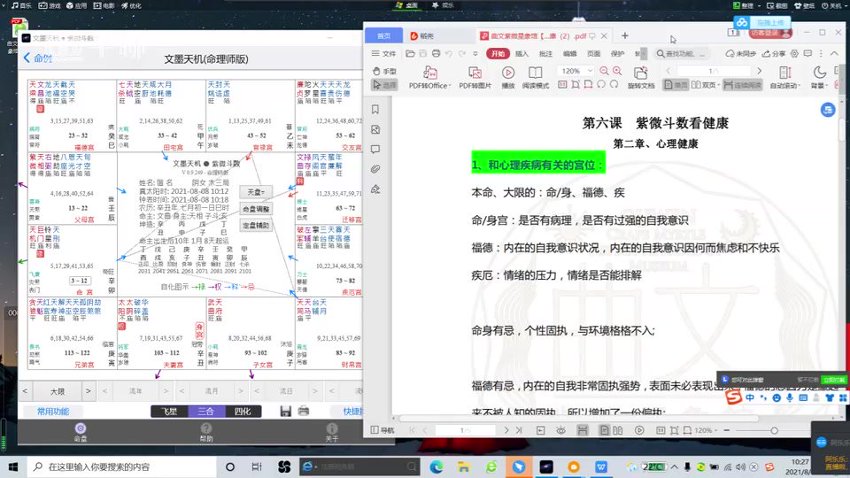Zoom out with the magnifier minus icon

click(604, 71)
